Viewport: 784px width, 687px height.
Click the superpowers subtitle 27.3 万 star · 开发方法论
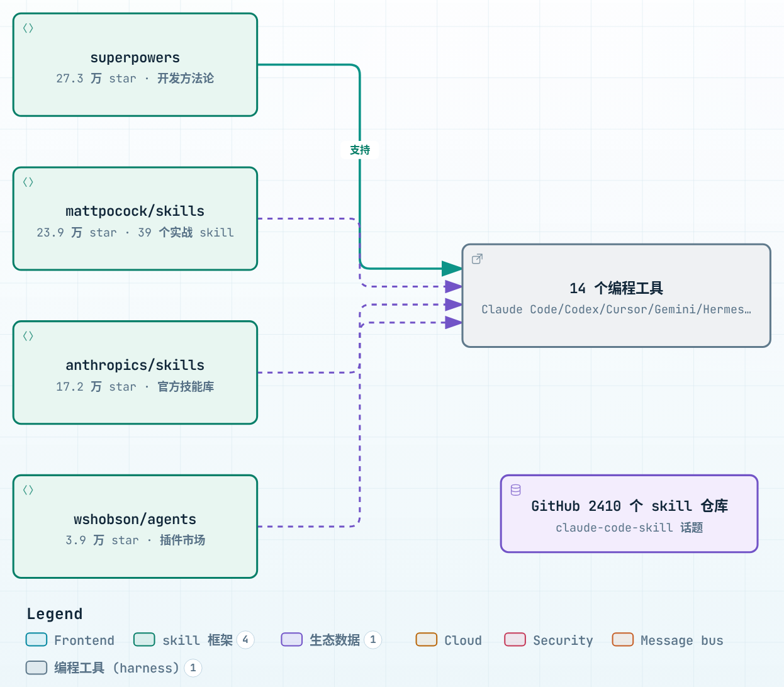[x=135, y=79]
